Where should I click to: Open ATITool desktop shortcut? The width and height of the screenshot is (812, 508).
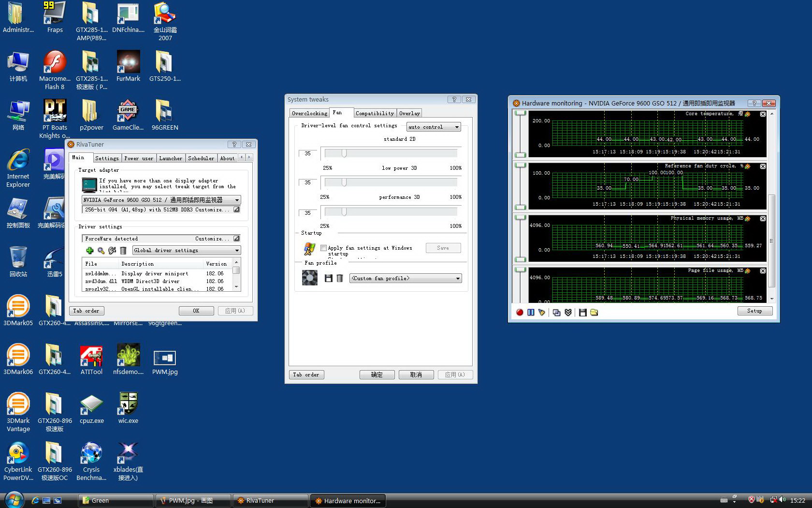tap(91, 360)
